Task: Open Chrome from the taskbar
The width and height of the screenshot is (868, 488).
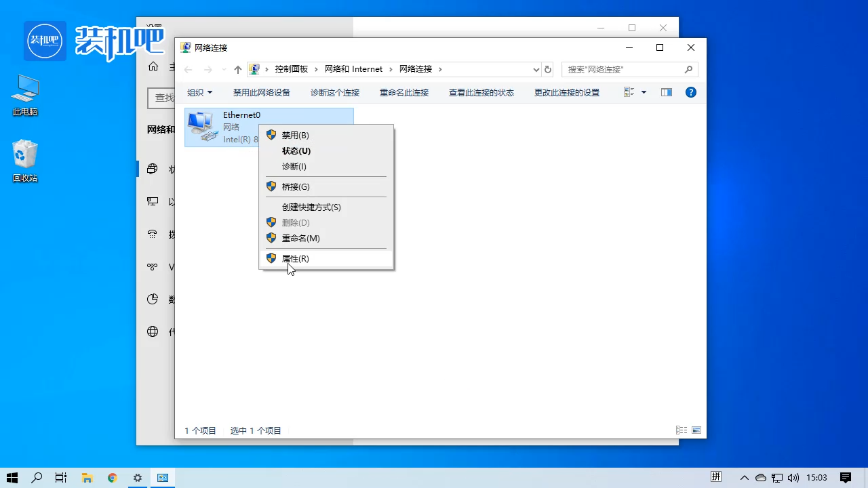Action: 112,478
